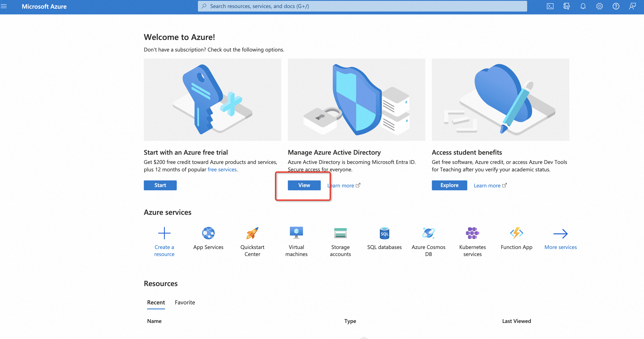Image resolution: width=644 pixels, height=339 pixels.
Task: Open the notifications bell
Action: tap(583, 6)
